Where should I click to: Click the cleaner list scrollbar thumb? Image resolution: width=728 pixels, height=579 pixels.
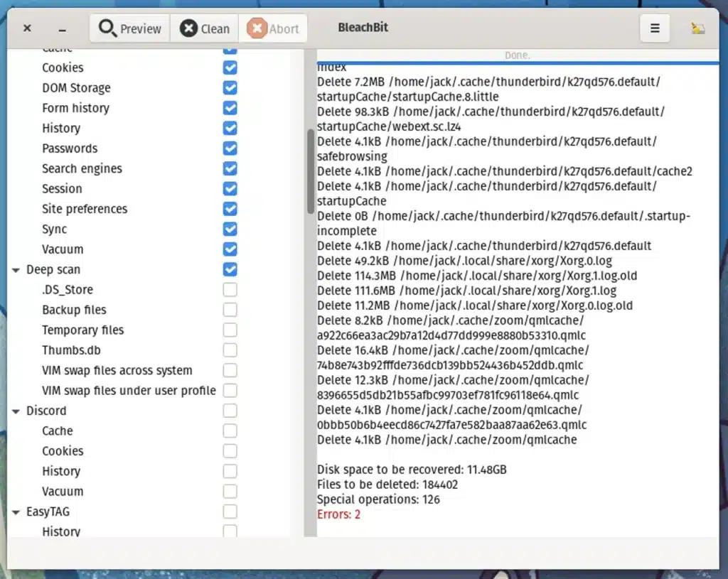click(310, 172)
